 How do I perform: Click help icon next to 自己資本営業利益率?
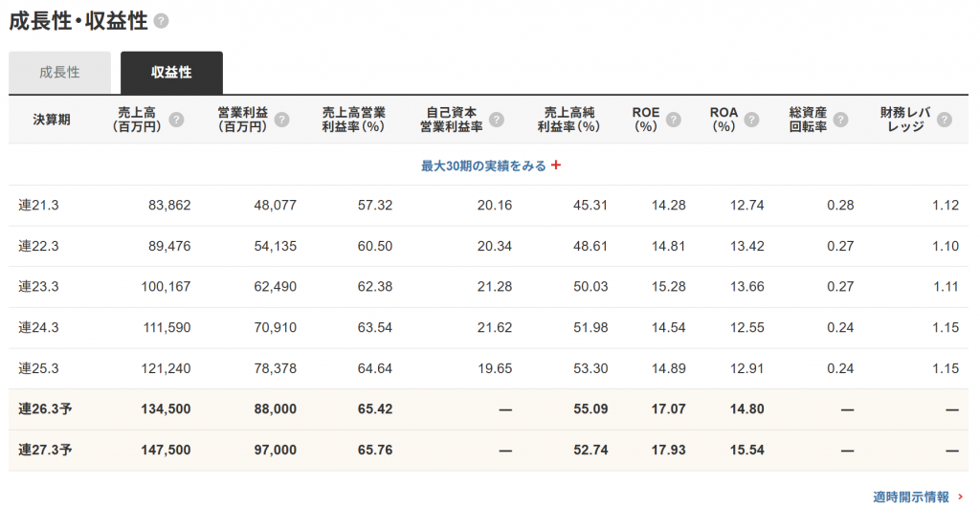pyautogui.click(x=496, y=120)
